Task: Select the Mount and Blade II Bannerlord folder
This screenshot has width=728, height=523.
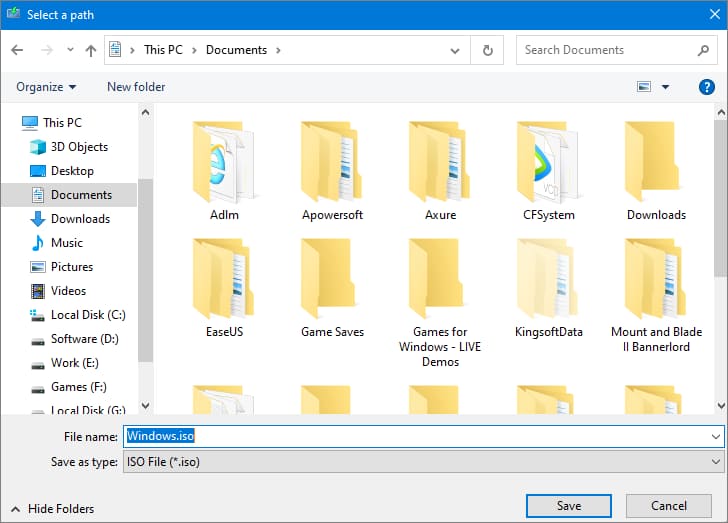Action: click(656, 282)
